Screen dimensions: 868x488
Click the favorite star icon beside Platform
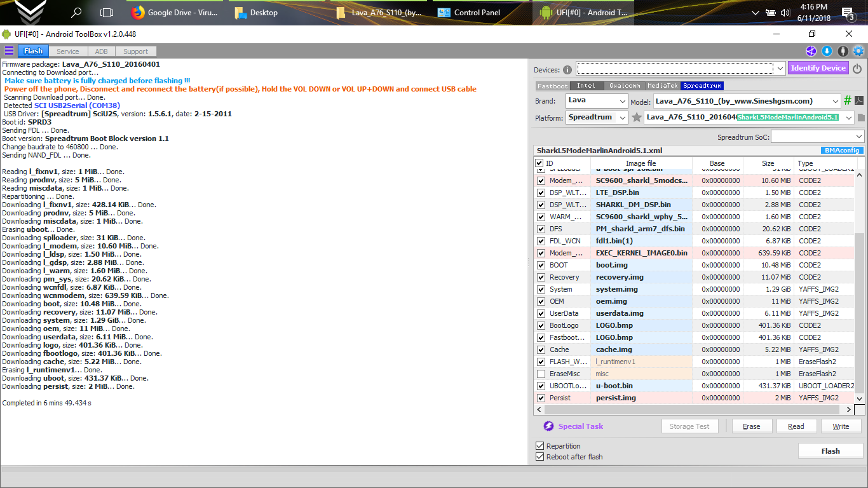[x=636, y=118]
